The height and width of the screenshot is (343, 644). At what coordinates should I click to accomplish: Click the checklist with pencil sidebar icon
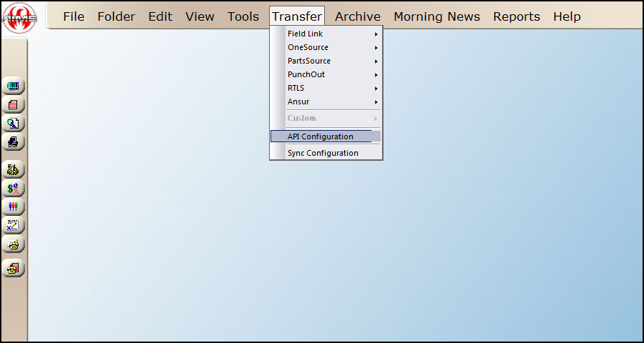pos(14,225)
